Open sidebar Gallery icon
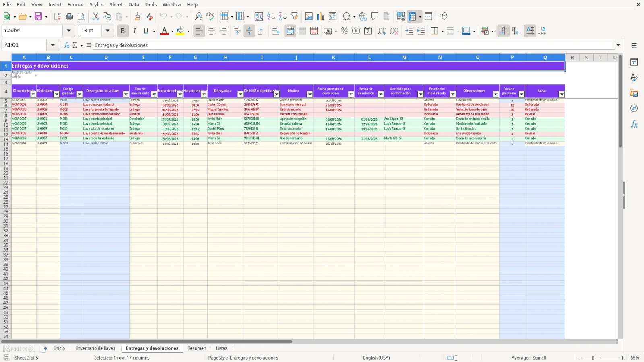 click(x=634, y=93)
